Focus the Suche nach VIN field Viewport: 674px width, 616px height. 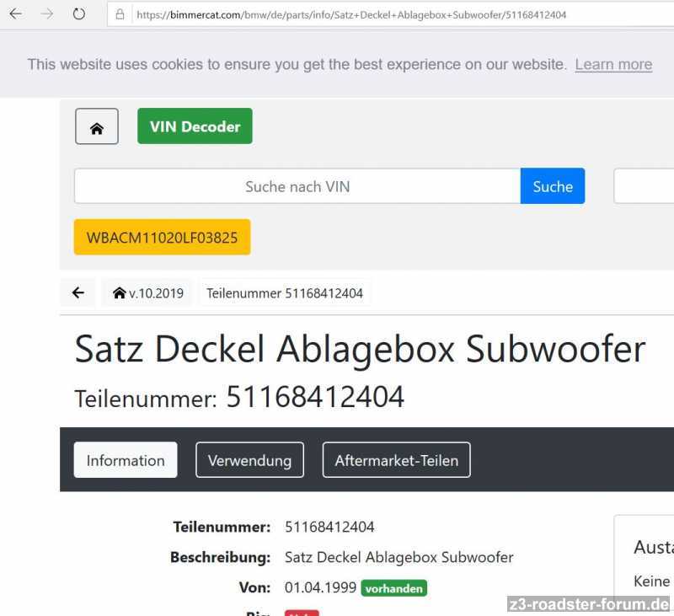coord(297,186)
